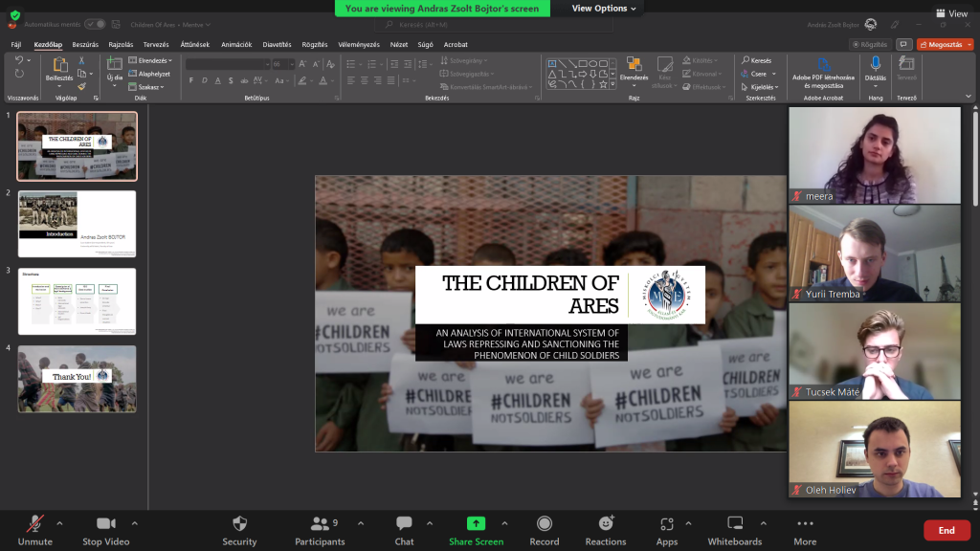Select slide 2 Introduction thumbnail
980x551 pixels.
78,224
